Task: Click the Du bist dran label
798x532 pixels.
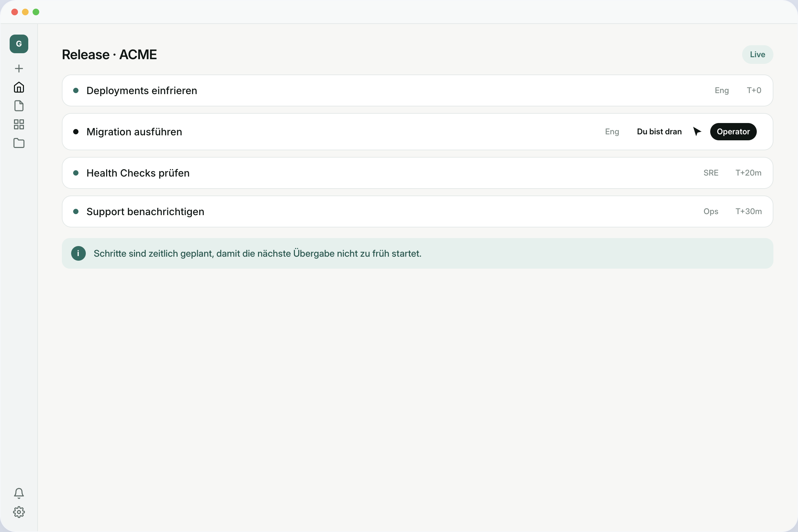Action: click(659, 132)
